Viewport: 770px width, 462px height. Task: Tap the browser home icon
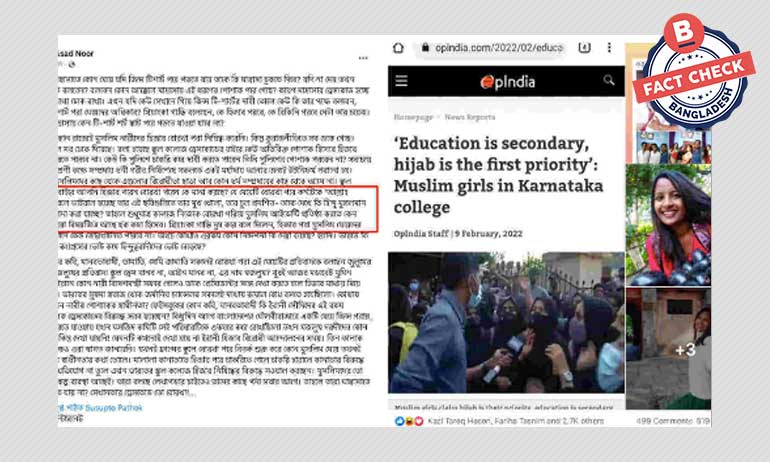(398, 48)
